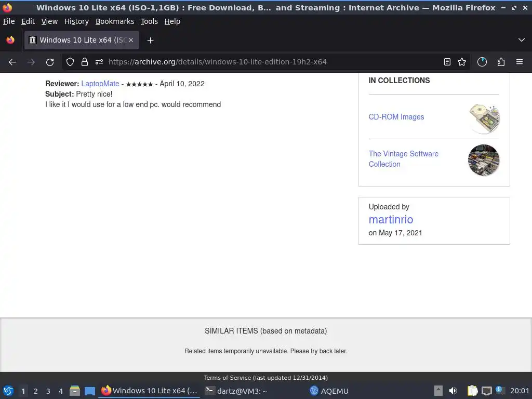Switch to workspace 3
The height and width of the screenshot is (399, 532).
[x=48, y=391]
